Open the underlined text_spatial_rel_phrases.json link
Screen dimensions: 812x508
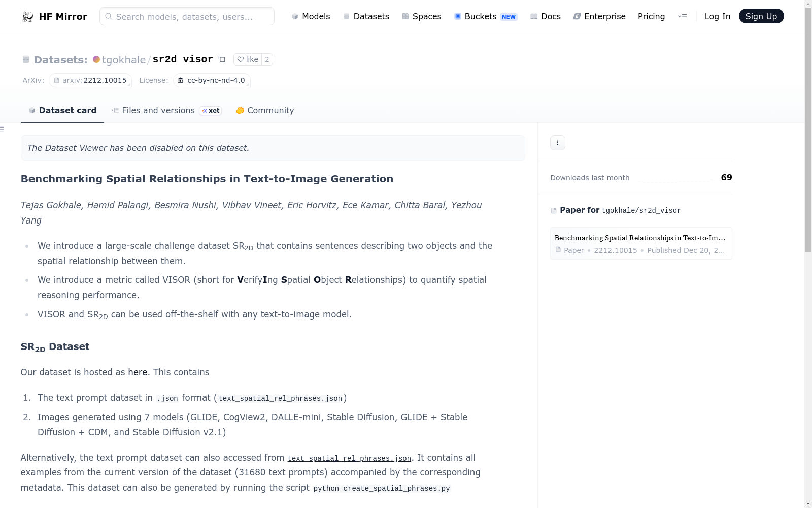[349, 458]
